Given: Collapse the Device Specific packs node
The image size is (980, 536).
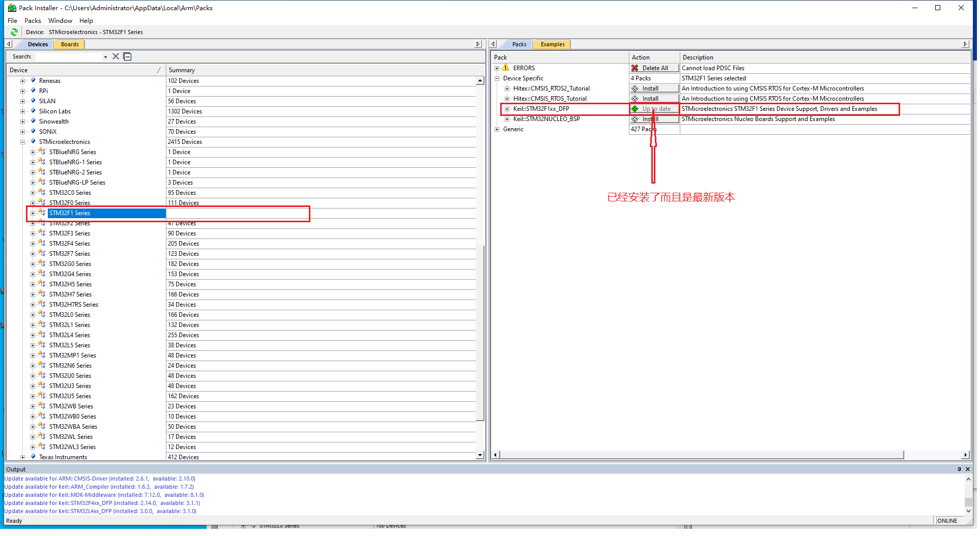Looking at the screenshot, I should click(497, 78).
